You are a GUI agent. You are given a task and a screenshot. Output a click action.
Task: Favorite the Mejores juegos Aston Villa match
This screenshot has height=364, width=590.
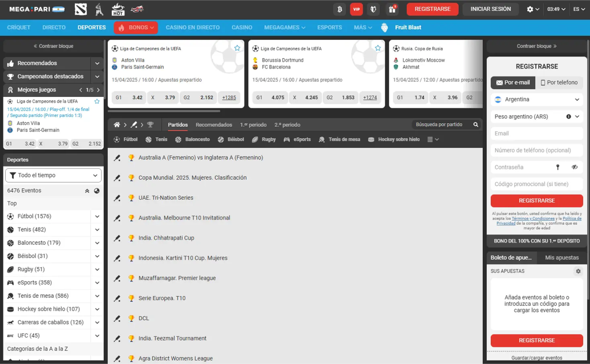click(x=97, y=101)
